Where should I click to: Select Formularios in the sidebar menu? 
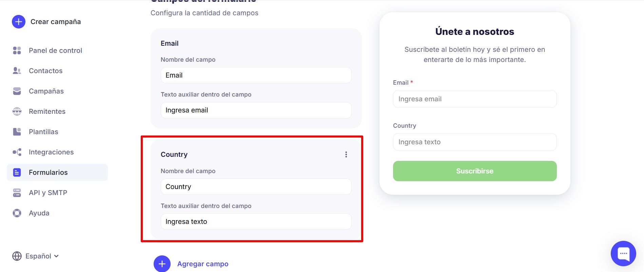pyautogui.click(x=48, y=172)
